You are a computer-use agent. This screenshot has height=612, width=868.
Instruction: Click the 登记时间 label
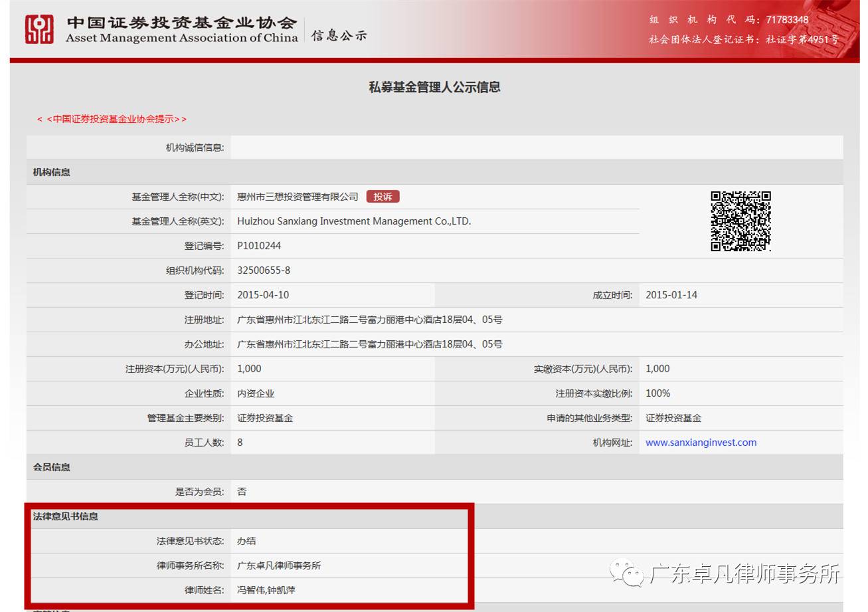pyautogui.click(x=204, y=295)
